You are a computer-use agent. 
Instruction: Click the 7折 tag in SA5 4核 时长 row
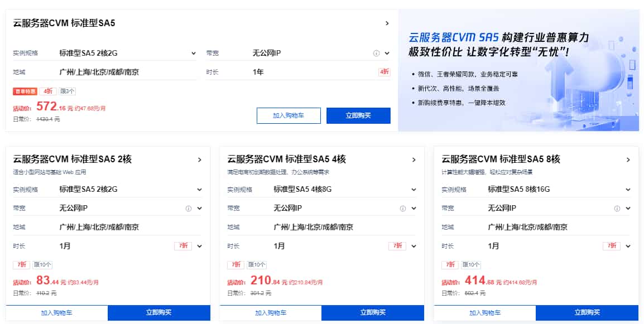(398, 245)
